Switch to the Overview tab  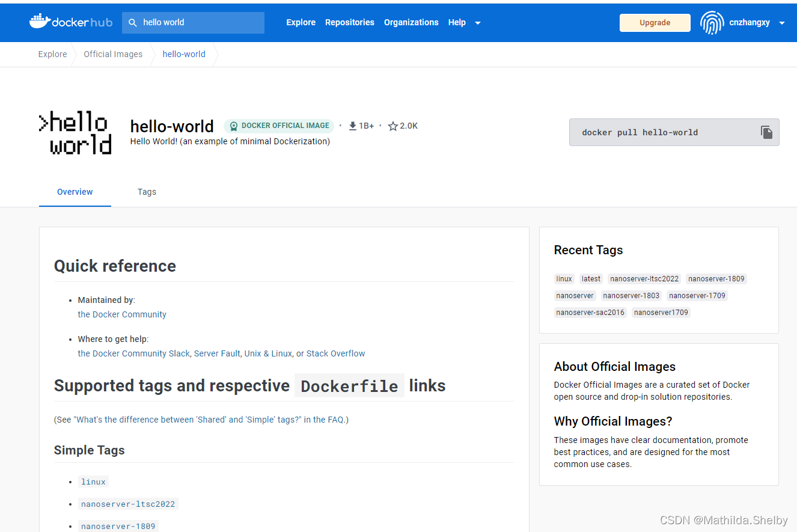click(x=75, y=192)
